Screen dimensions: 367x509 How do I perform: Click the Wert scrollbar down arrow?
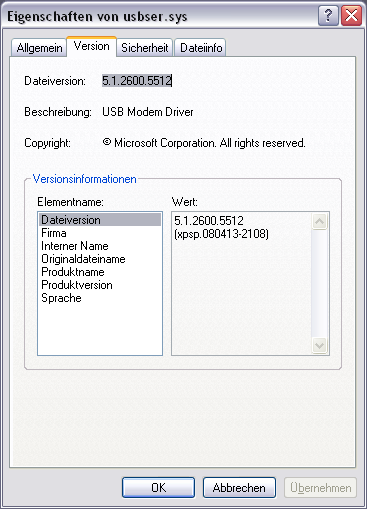tap(320, 345)
